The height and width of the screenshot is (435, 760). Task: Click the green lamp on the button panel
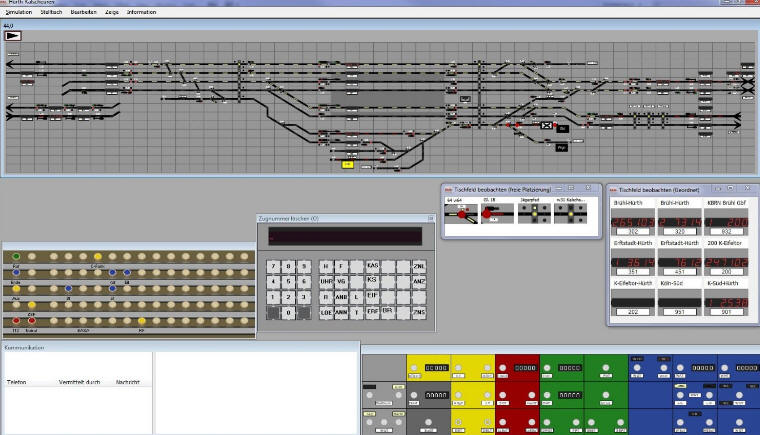click(16, 257)
